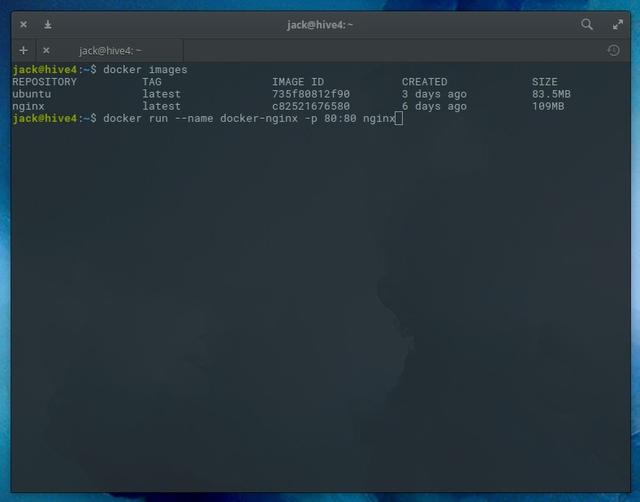This screenshot has height=502, width=640.
Task: Click the '3 days ago' created value
Action: click(x=434, y=94)
